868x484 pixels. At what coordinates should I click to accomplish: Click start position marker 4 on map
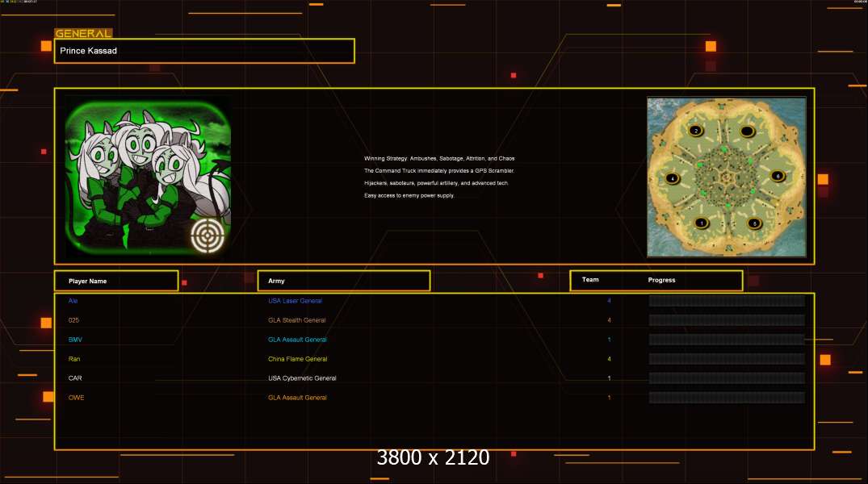(x=672, y=178)
